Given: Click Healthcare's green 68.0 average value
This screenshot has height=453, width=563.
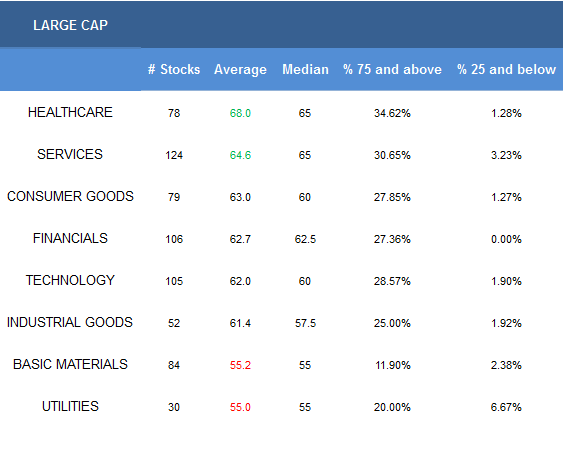Looking at the screenshot, I should coord(240,113).
